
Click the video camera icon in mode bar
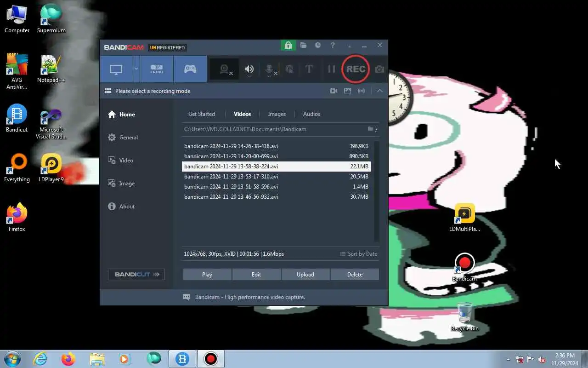point(334,91)
